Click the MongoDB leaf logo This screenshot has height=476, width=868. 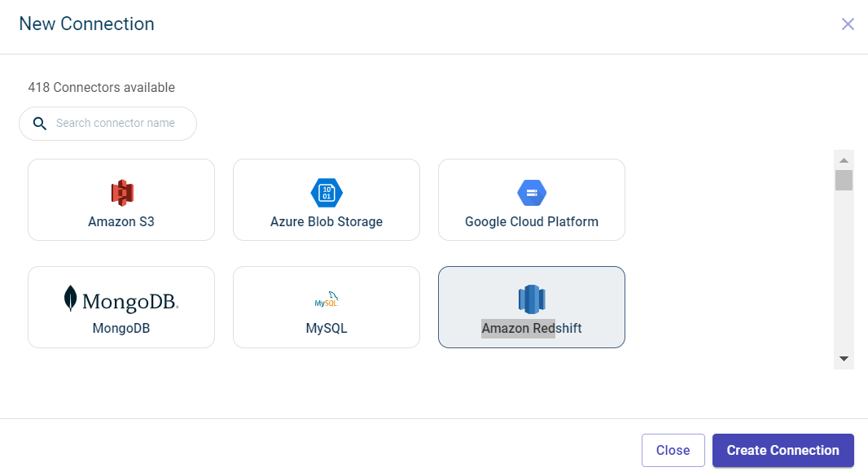(72, 299)
